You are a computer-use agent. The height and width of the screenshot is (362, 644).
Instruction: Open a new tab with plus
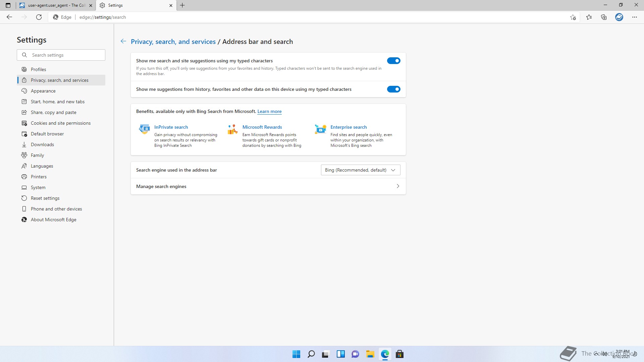182,5
